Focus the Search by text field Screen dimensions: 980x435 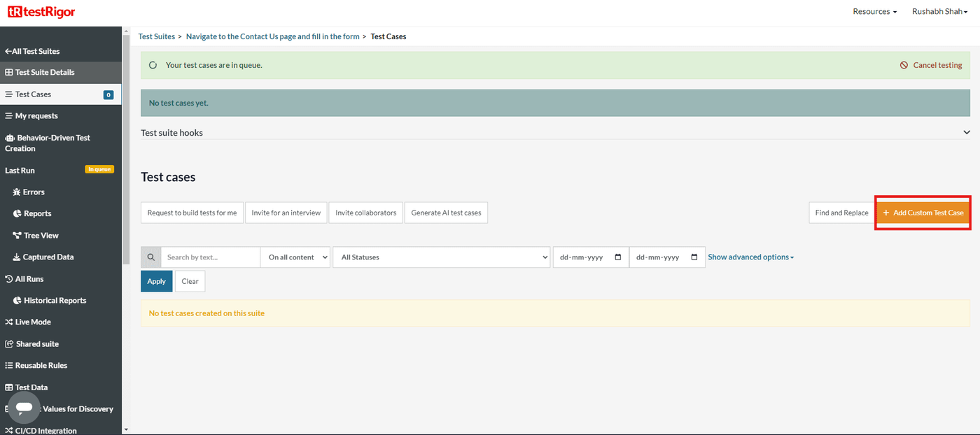point(211,257)
